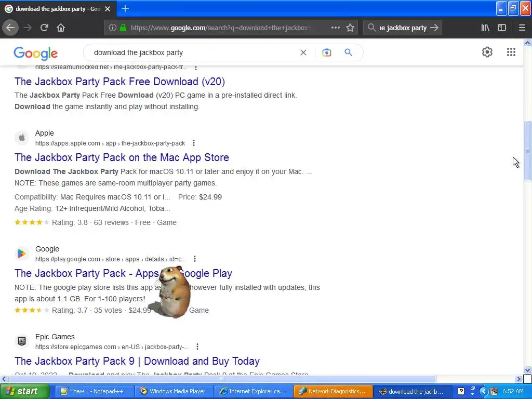Open more options for play.google.com result
532x399 pixels.
(x=195, y=259)
